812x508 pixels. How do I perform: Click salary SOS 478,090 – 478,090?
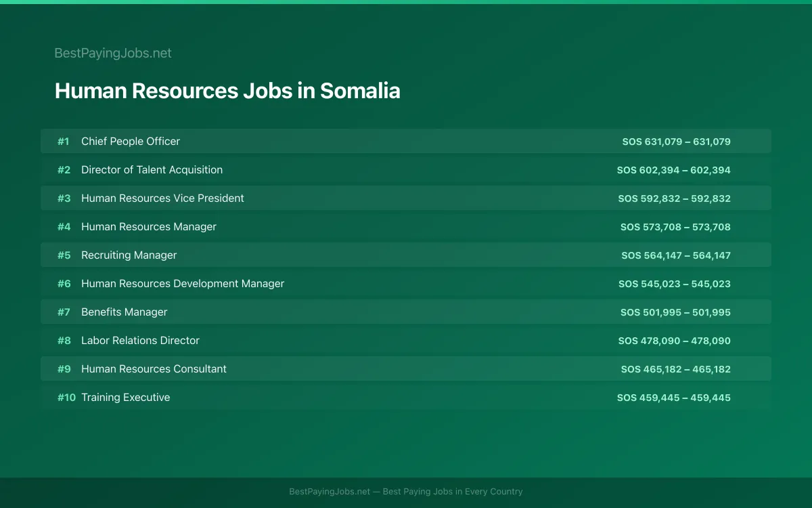click(x=675, y=341)
